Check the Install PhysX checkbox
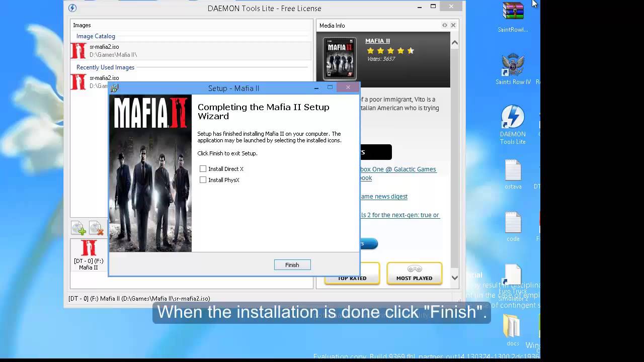This screenshot has width=644, height=362. (x=203, y=180)
